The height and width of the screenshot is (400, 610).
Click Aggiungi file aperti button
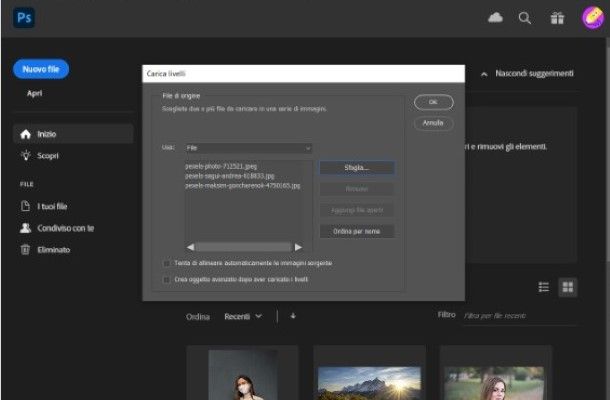tap(357, 210)
